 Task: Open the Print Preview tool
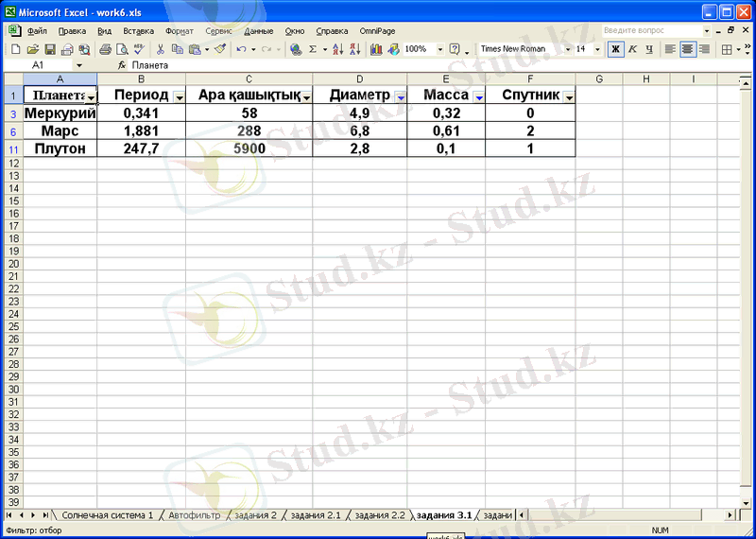(122, 49)
